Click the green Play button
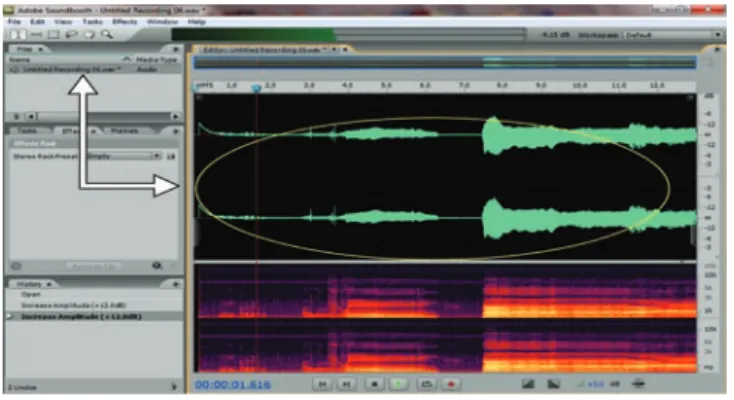 coord(398,384)
